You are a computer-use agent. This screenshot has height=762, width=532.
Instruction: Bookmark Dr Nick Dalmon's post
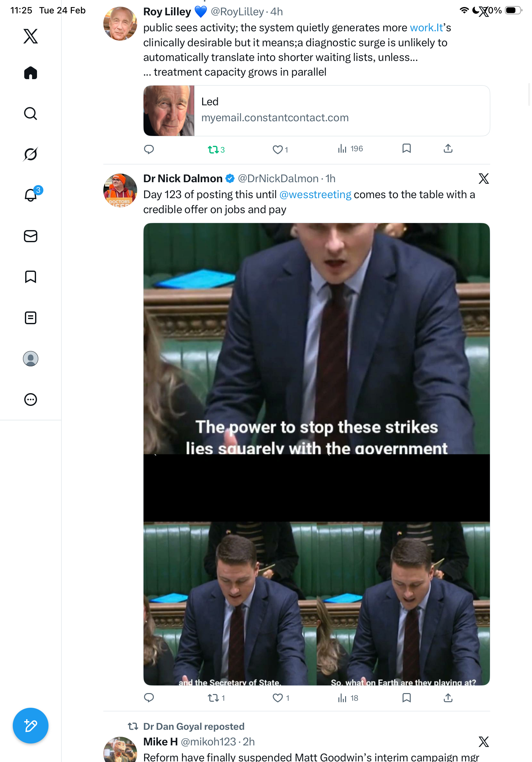407,698
